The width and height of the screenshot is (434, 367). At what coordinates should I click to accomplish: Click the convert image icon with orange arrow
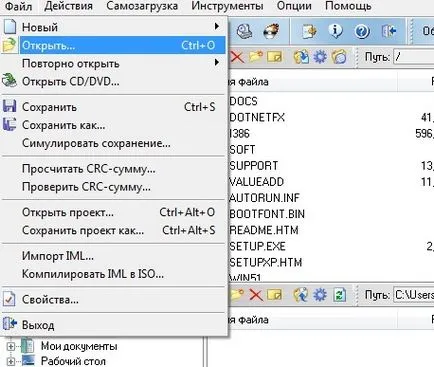[309, 31]
